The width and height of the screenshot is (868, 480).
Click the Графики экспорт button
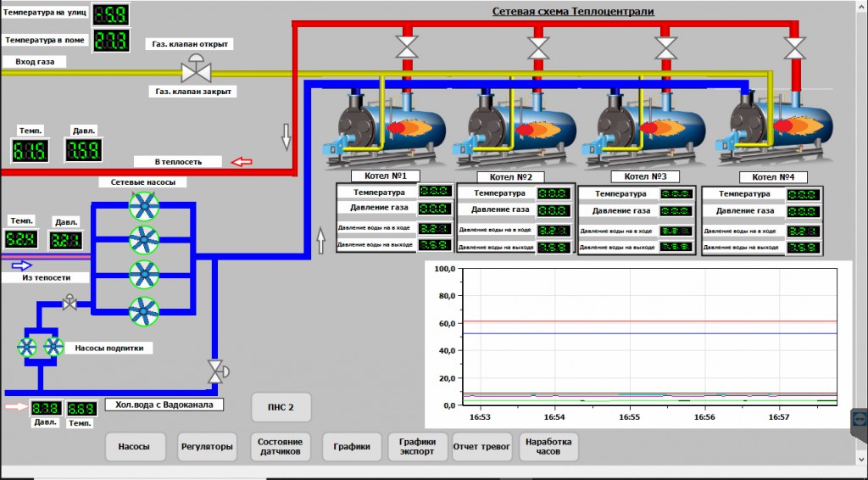pyautogui.click(x=418, y=447)
